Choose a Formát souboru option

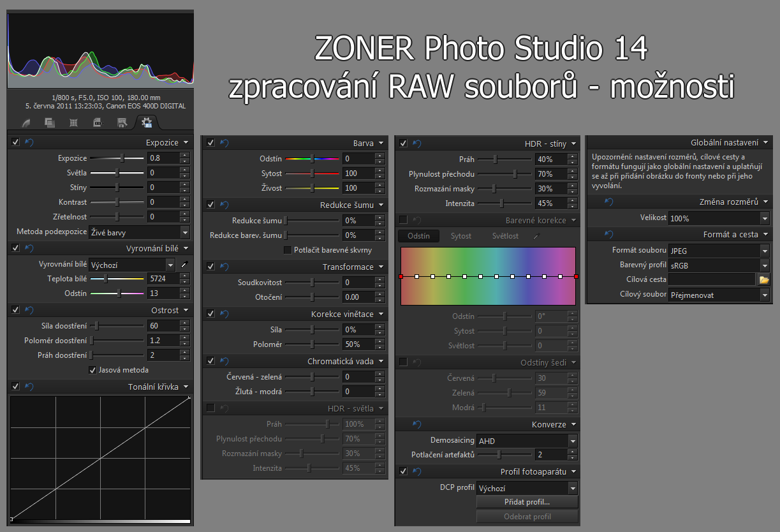point(719,251)
